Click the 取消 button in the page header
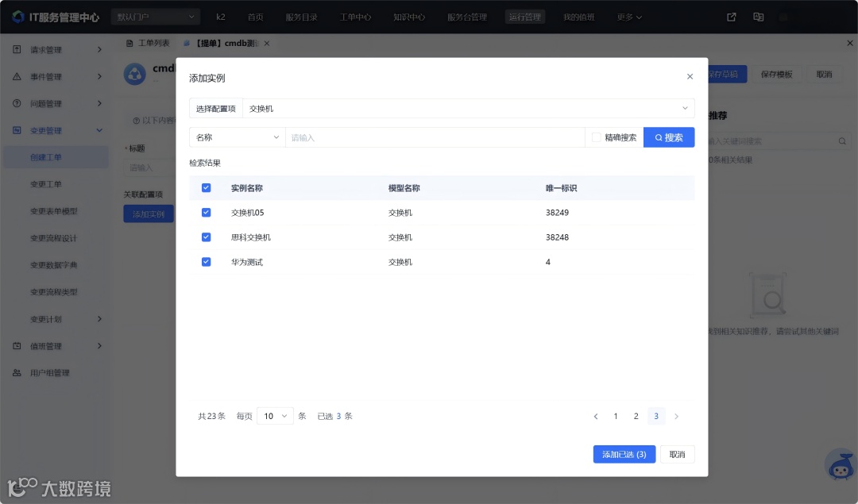This screenshot has height=504, width=858. (x=824, y=75)
